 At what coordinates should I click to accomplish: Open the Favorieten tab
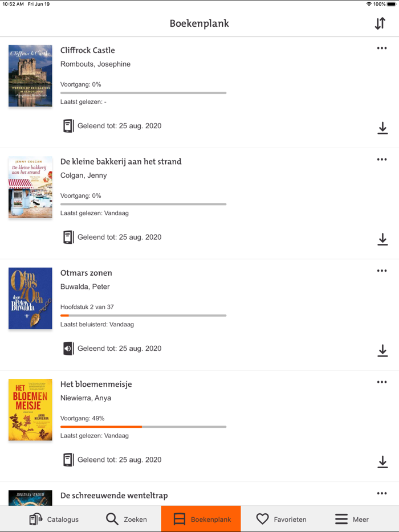pos(281,519)
